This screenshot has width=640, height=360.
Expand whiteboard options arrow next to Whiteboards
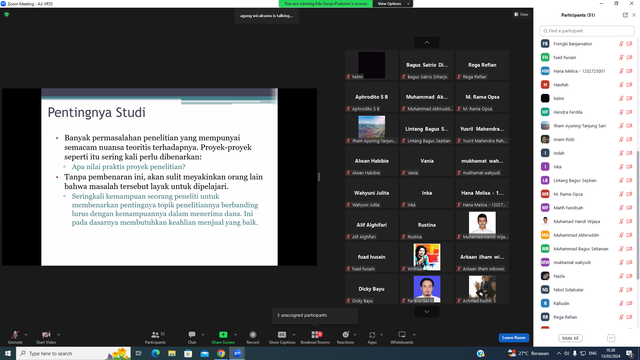[x=414, y=335]
